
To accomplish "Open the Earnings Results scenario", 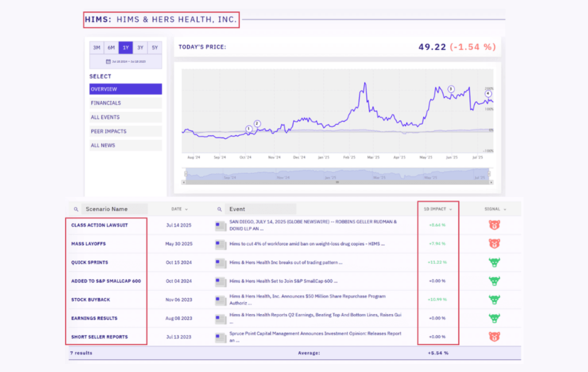I will click(94, 318).
